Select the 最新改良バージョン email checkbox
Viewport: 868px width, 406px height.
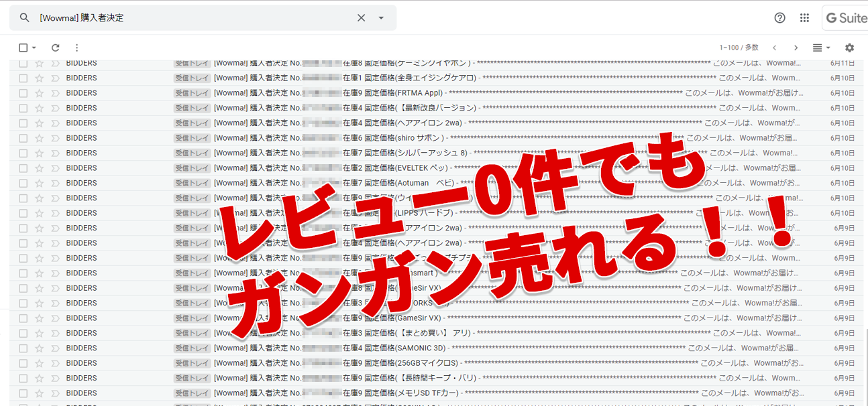(x=23, y=108)
